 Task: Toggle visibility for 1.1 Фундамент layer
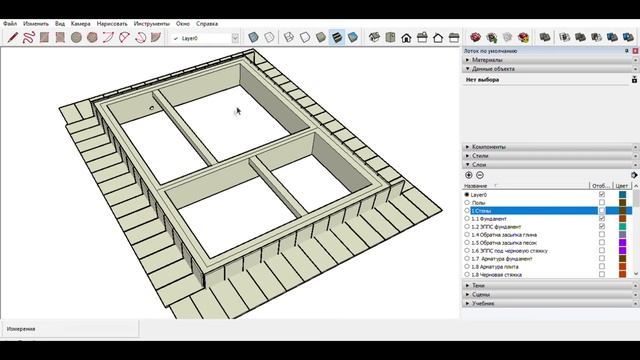(x=602, y=218)
